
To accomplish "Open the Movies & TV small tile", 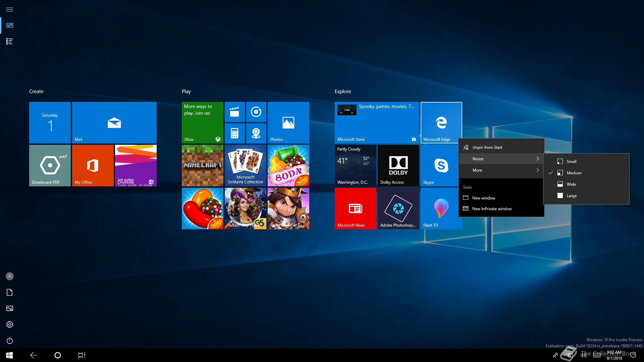I will coord(235,112).
